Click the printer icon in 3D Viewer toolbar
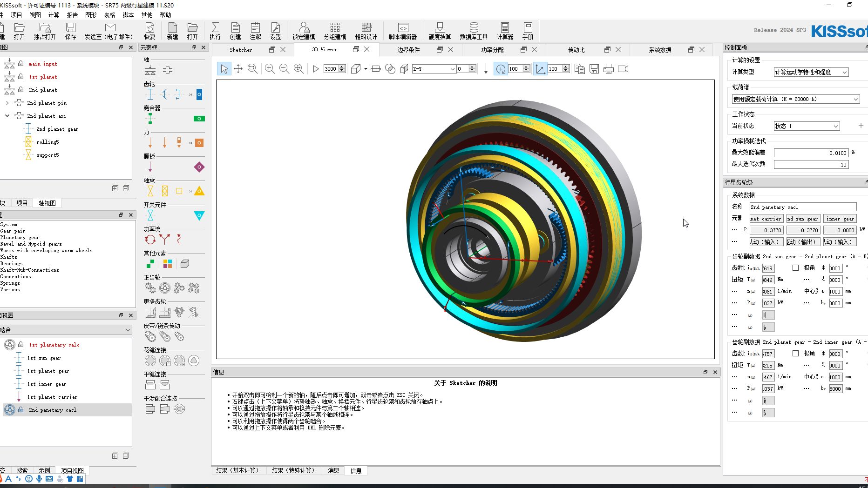This screenshot has height=488, width=868. coord(609,69)
